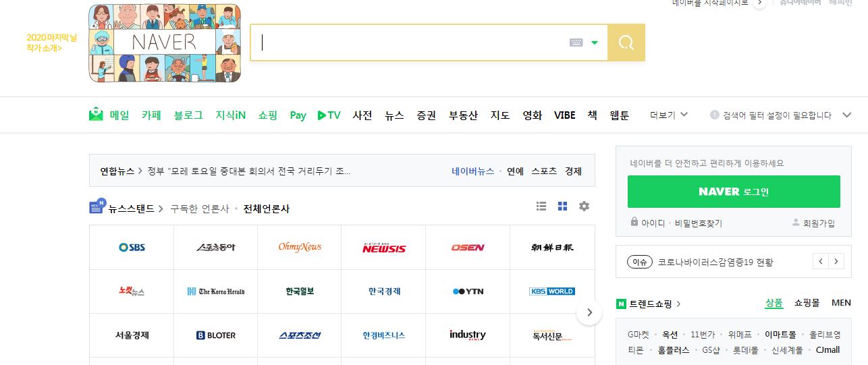Screen dimensions: 868x365
Task: Open 아이디 find ID link
Action: click(x=653, y=223)
